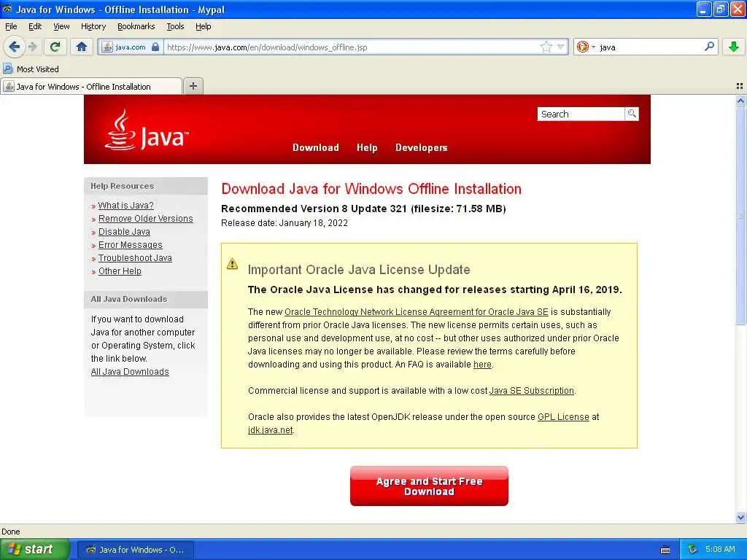The height and width of the screenshot is (560, 747).
Task: Click the yellow warning triangle icon
Action: [233, 264]
